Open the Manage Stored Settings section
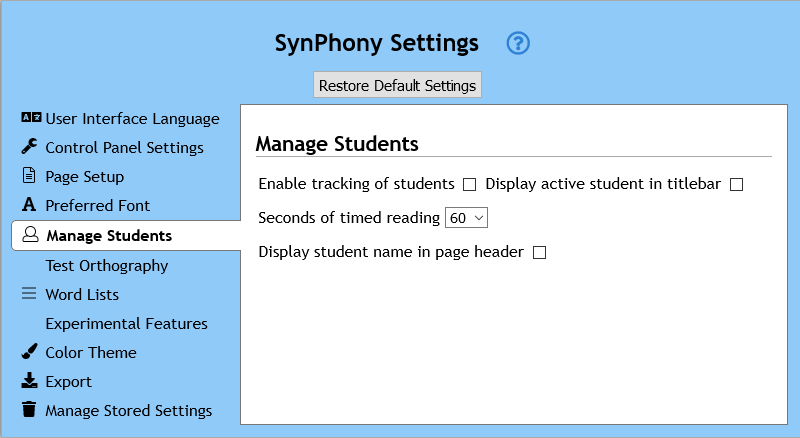800x438 pixels. tap(129, 410)
